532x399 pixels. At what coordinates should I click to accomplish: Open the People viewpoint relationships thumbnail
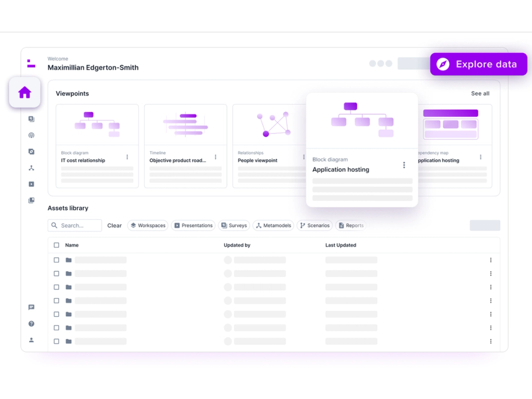tap(270, 125)
